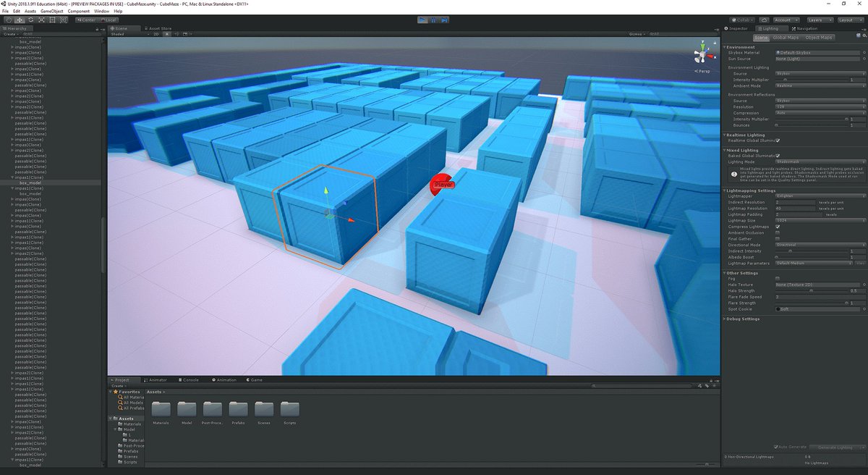Switch to the Navigation tab
The height and width of the screenshot is (475, 868).
pyautogui.click(x=804, y=28)
